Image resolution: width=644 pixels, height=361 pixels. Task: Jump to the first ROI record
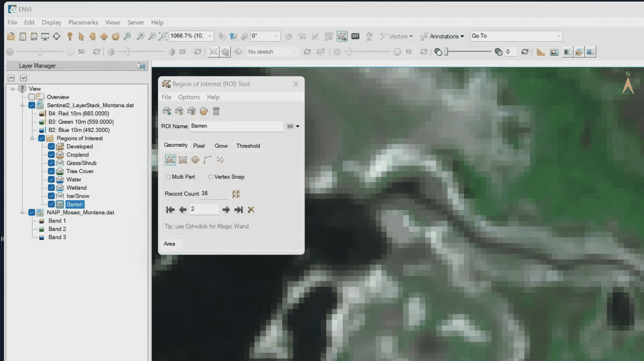pos(170,210)
